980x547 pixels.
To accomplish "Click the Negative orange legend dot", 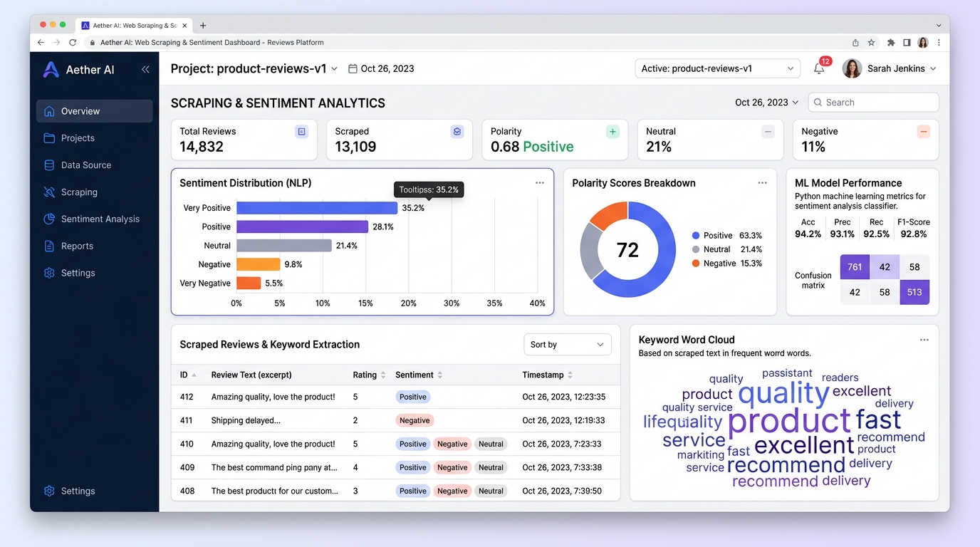I will coord(696,264).
